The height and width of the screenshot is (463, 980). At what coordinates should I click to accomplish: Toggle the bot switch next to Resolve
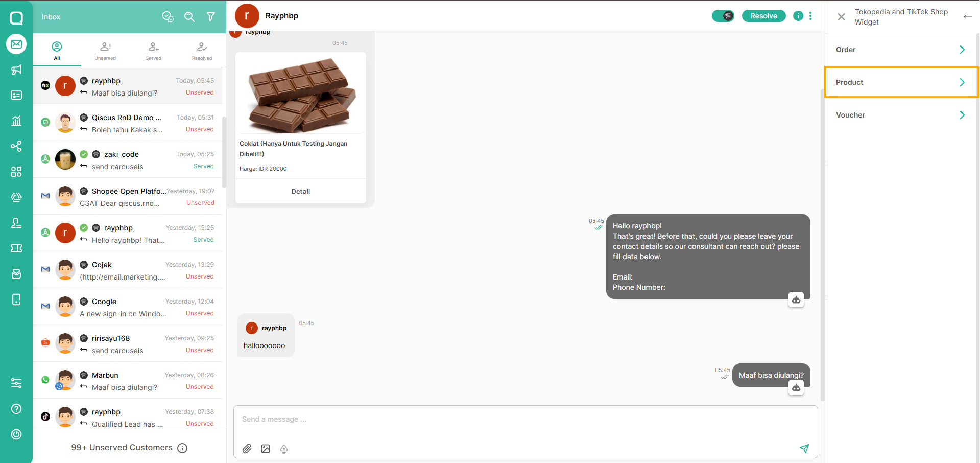point(723,16)
